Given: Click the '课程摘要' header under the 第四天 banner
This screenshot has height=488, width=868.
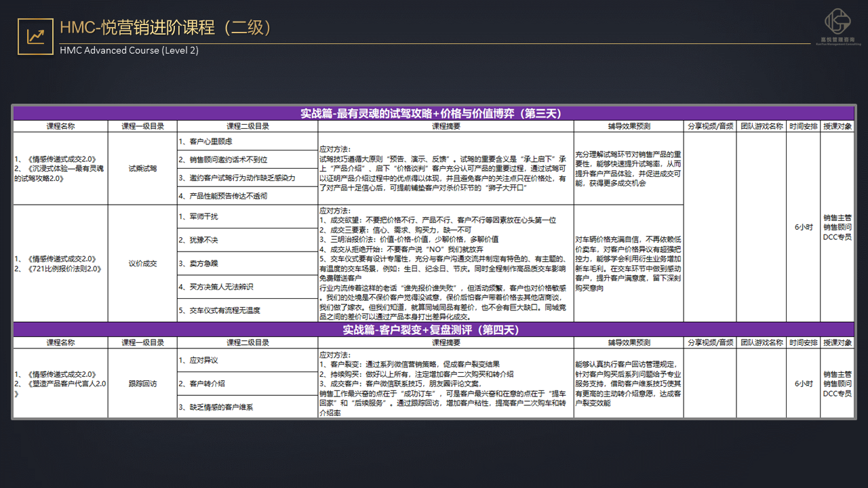Looking at the screenshot, I should click(446, 343).
